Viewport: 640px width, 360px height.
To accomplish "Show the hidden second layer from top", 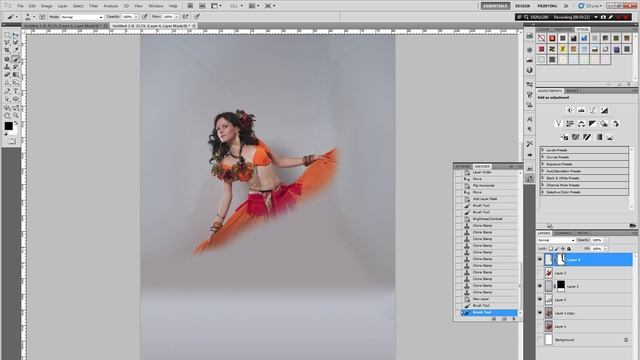I will pos(540,273).
